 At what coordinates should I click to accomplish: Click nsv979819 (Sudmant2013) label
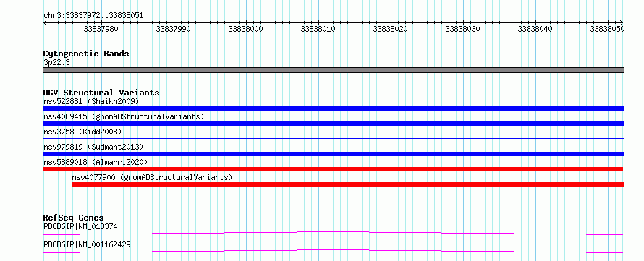[93, 147]
